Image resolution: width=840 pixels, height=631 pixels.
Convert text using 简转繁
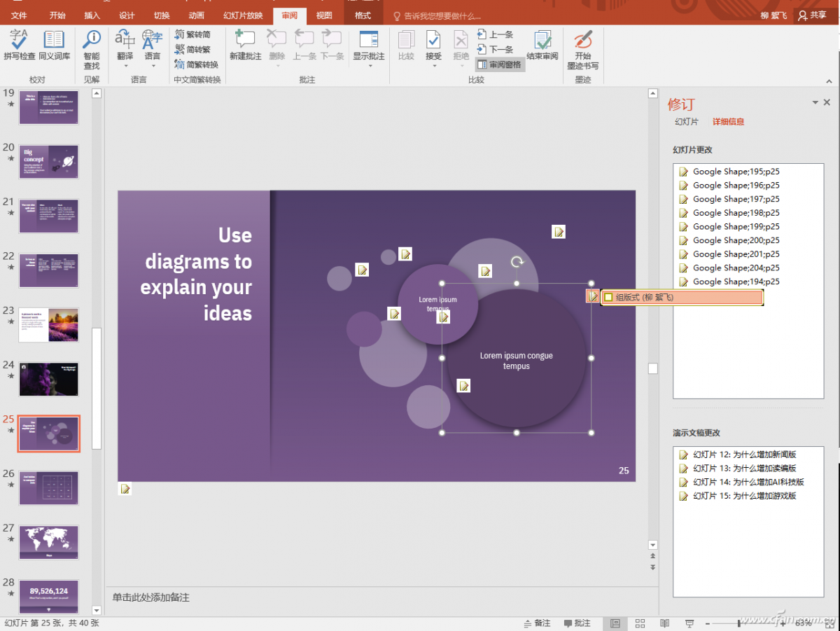[192, 49]
